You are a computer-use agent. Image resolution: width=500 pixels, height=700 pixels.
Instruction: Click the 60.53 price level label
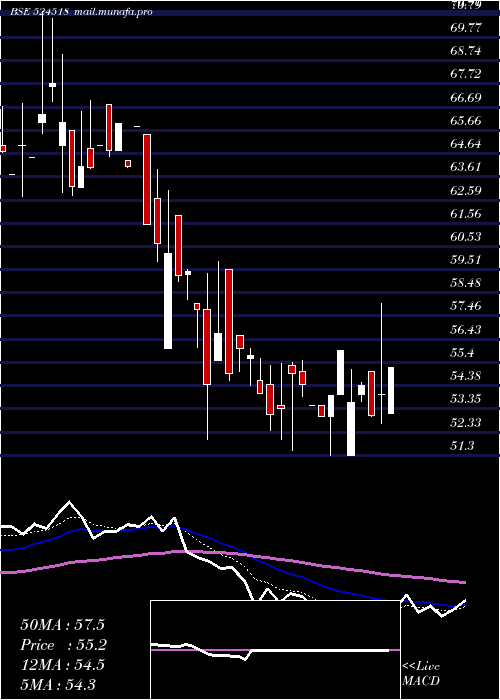[x=466, y=236]
